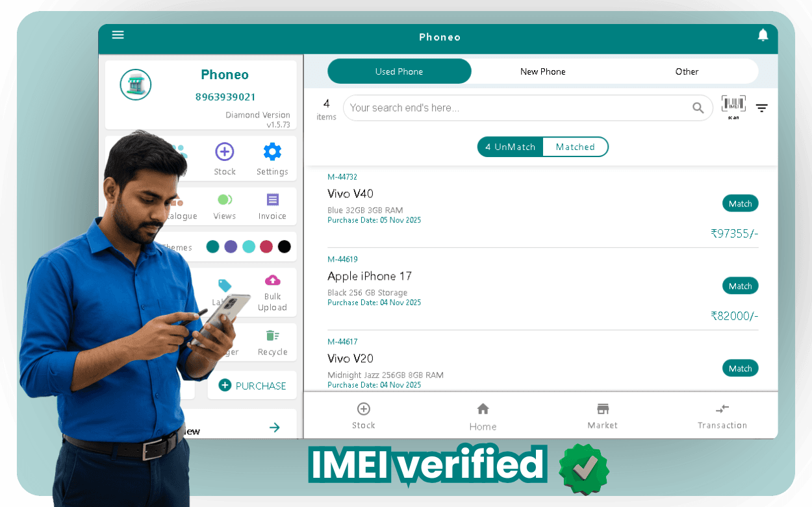
Task: Switch to the New Phone tab
Action: click(543, 71)
